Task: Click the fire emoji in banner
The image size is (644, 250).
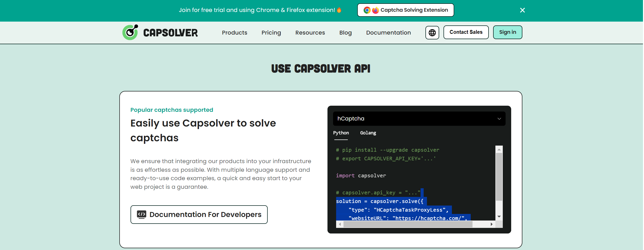Action: click(339, 10)
